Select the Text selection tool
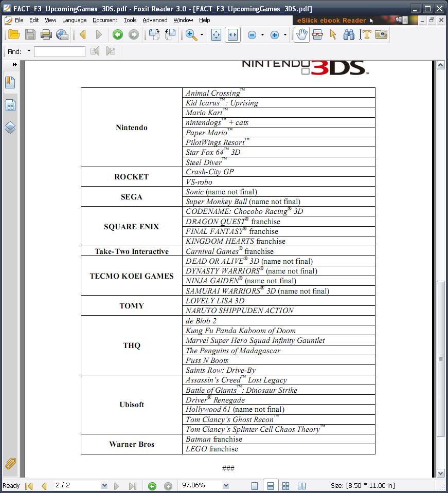Viewport: 448px width, 493px height. [365, 34]
